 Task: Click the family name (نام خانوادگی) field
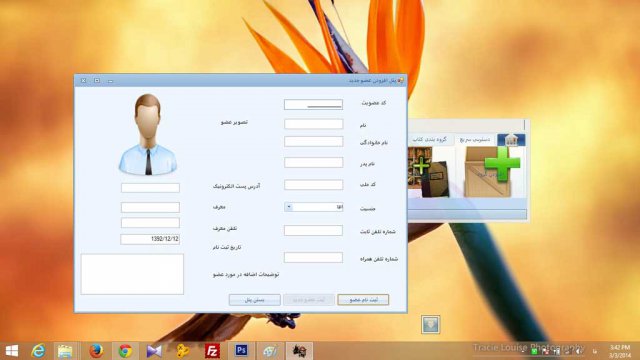pyautogui.click(x=313, y=142)
